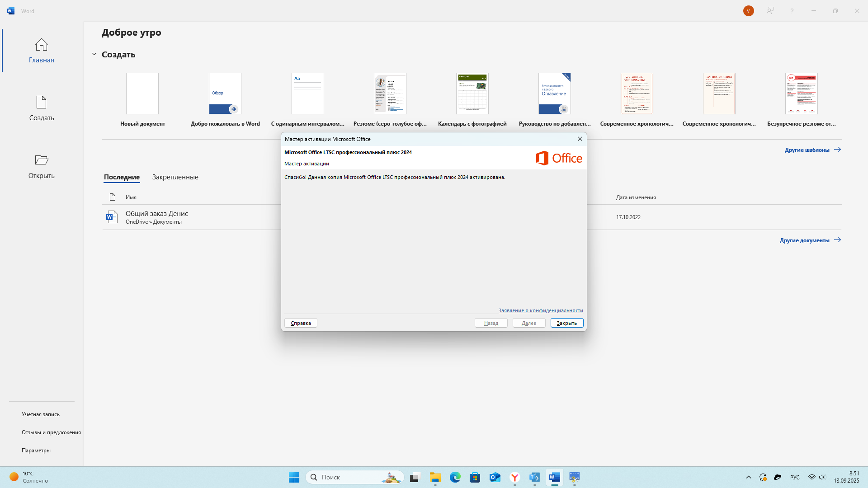Select Руководство по добавлению template
The width and height of the screenshot is (868, 488).
[555, 94]
